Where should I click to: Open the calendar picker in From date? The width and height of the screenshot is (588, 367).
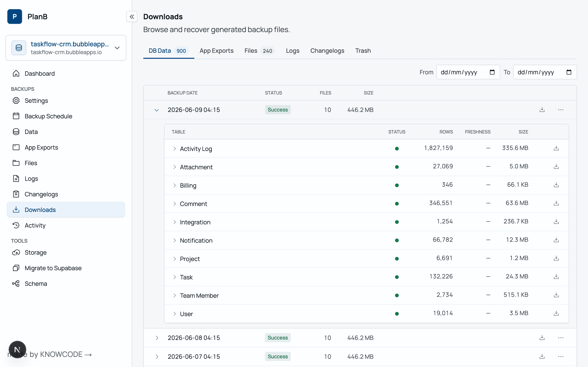click(x=492, y=72)
